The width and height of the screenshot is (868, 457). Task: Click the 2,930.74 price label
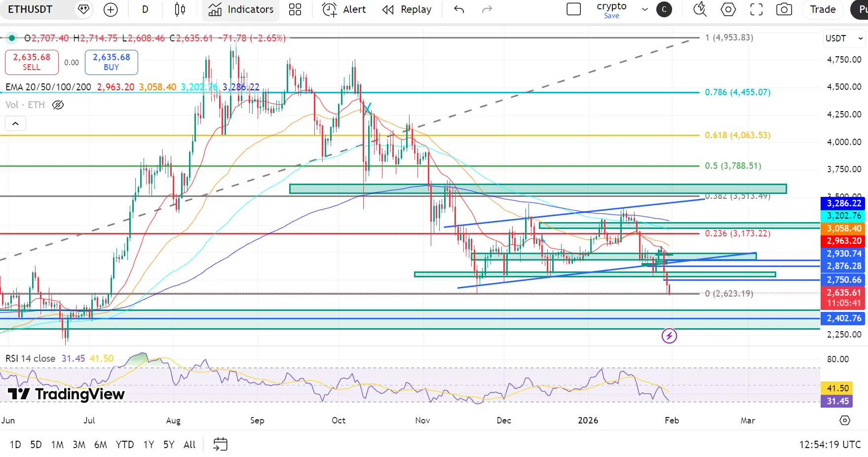pyautogui.click(x=844, y=254)
